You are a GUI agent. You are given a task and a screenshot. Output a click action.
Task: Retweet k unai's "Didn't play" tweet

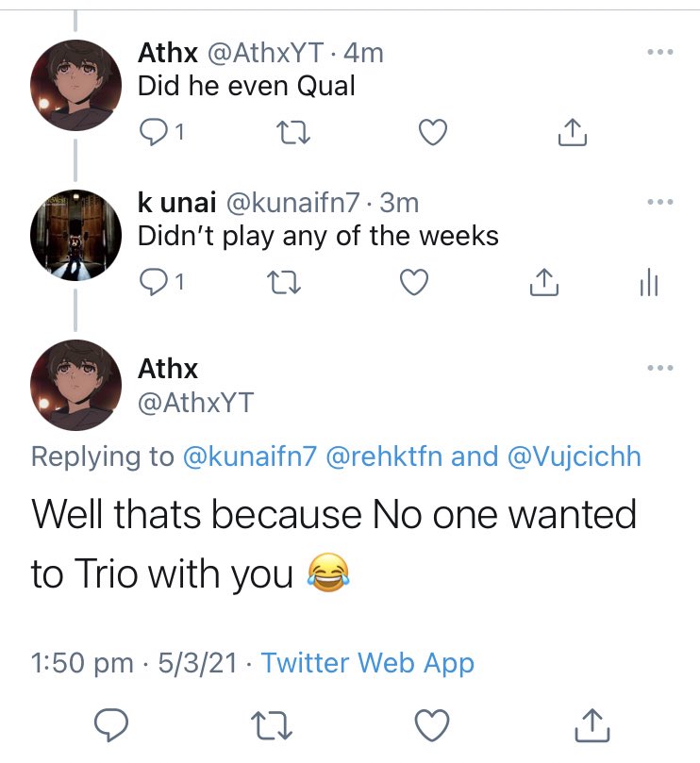pos(279,281)
